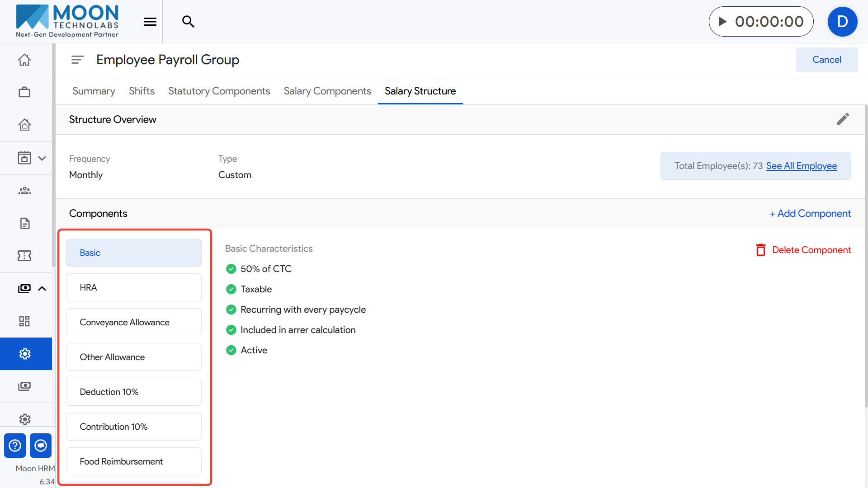
Task: Click the help question mark button
Action: (15, 446)
